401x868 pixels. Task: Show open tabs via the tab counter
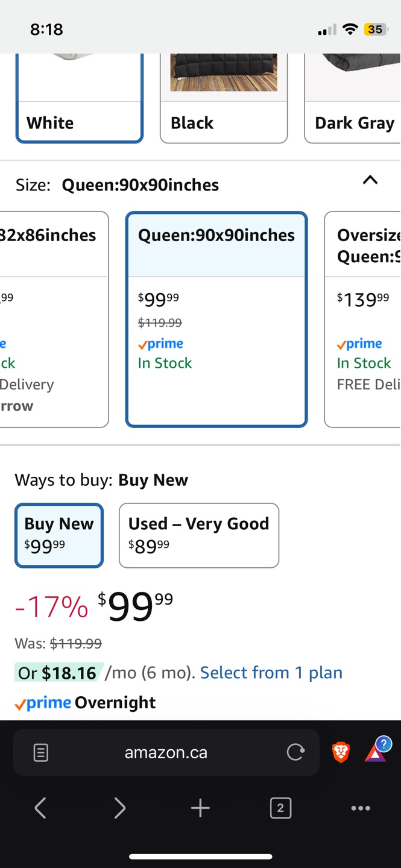pos(280,808)
